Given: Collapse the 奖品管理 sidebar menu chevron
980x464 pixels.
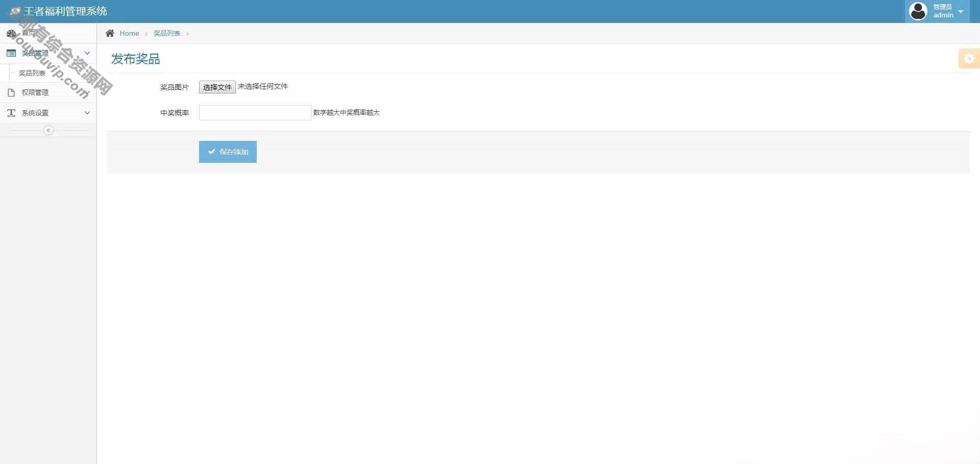Looking at the screenshot, I should pos(87,53).
